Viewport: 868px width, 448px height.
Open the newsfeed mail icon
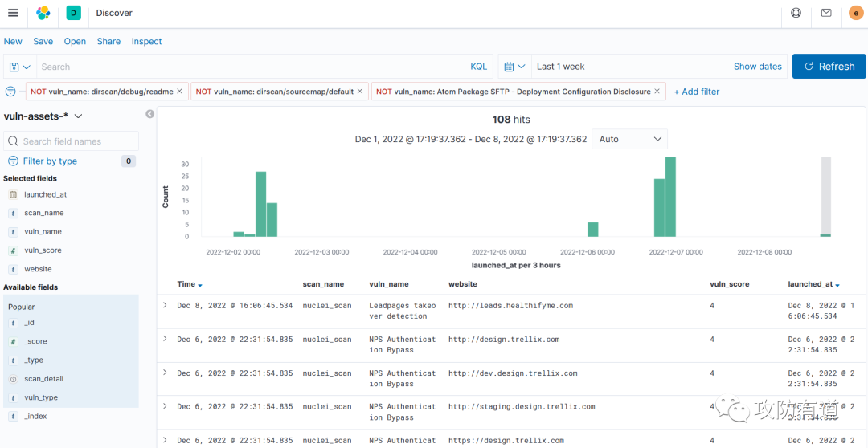pos(826,13)
